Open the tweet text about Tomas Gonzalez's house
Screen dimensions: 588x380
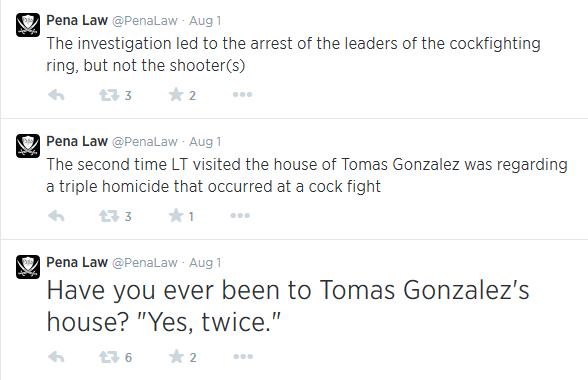point(288,306)
